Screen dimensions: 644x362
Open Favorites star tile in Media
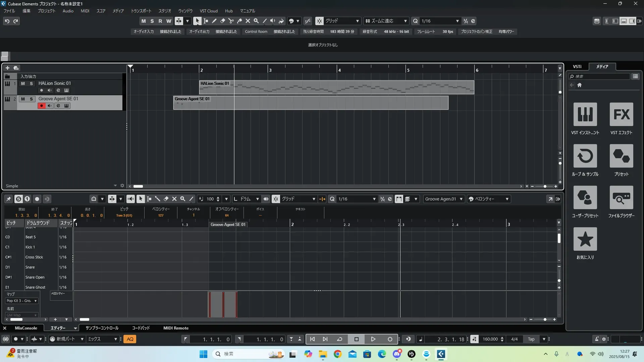[x=585, y=239]
